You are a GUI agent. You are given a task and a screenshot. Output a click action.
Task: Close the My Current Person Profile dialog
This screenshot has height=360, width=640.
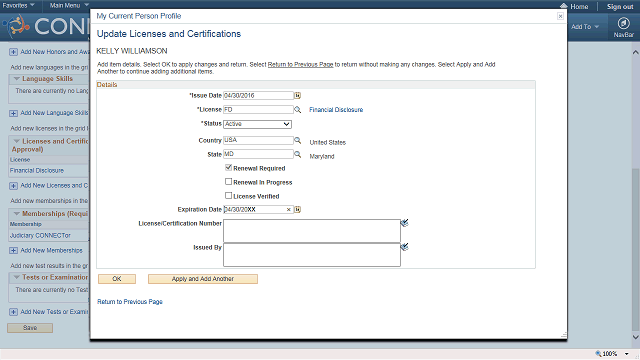click(x=560, y=16)
